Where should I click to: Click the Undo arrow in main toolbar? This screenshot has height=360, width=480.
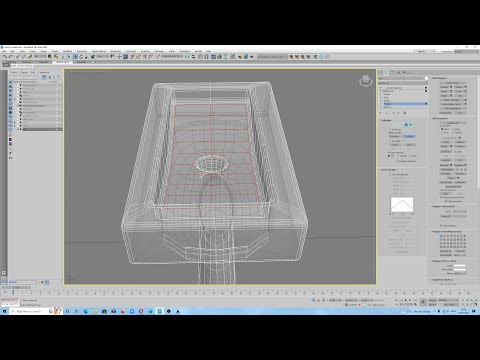[x=5, y=57]
